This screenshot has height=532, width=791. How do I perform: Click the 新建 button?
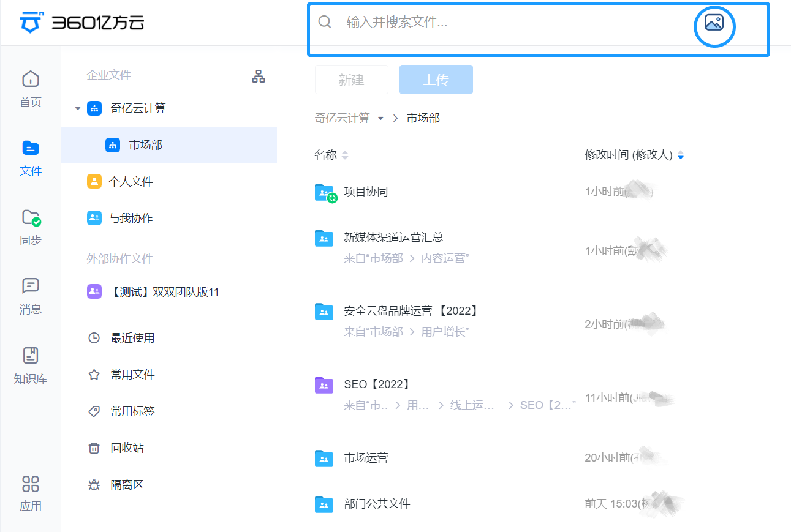tap(352, 80)
